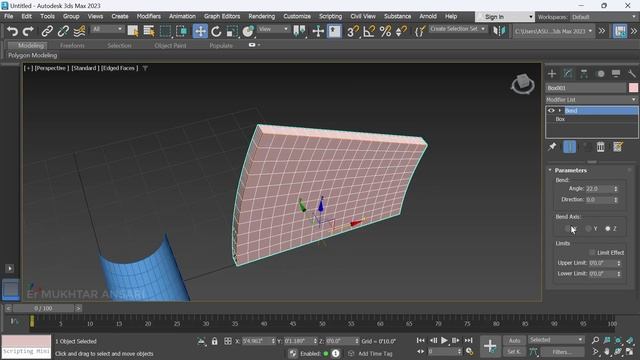Open the Workspaces Default dropdown
Image resolution: width=640 pixels, height=360 pixels.
tap(604, 17)
